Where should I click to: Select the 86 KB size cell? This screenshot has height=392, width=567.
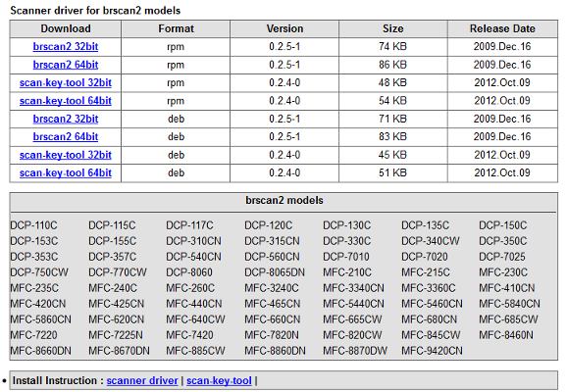[x=393, y=65]
